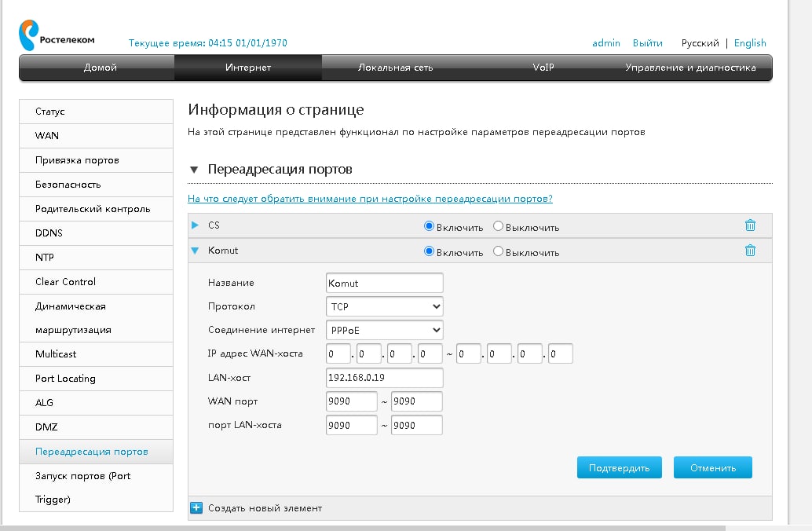Click the first WAN порт start field

(x=351, y=401)
